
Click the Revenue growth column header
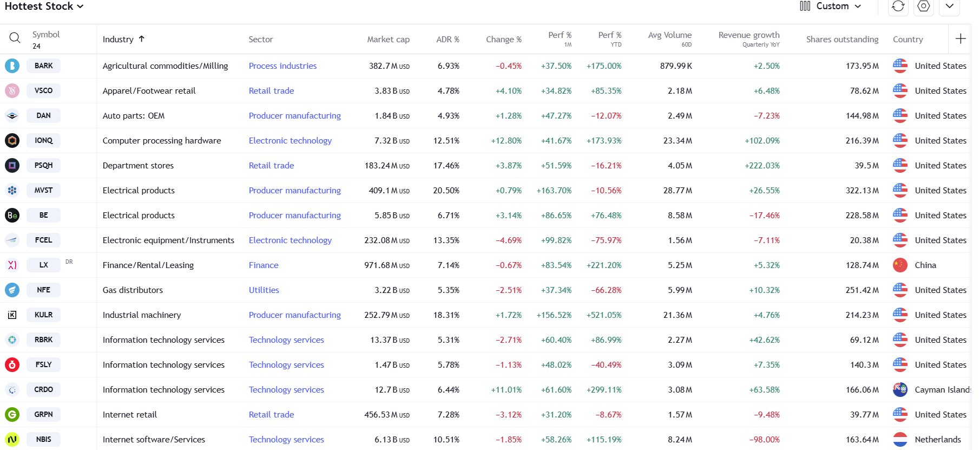point(748,36)
